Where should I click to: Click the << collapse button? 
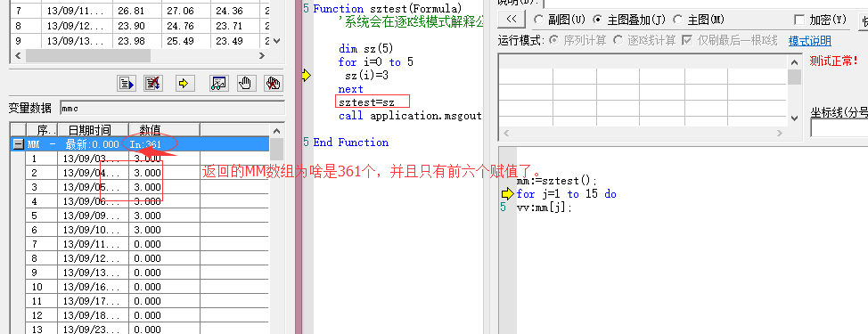coord(512,20)
